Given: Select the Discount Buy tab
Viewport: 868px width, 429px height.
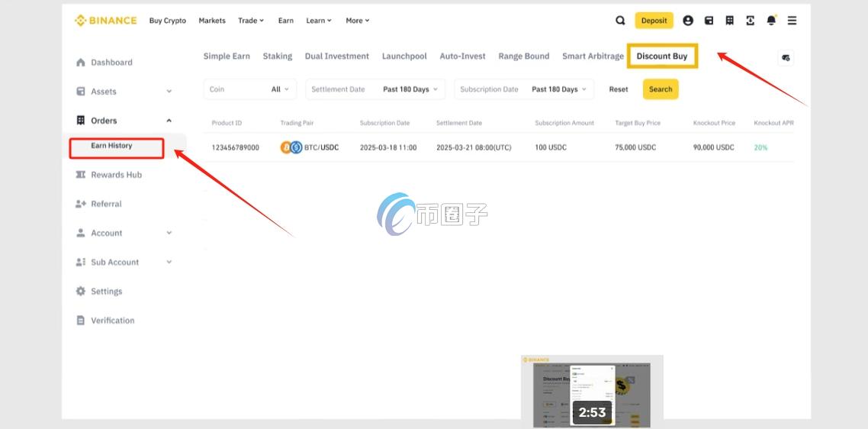Looking at the screenshot, I should pos(662,56).
